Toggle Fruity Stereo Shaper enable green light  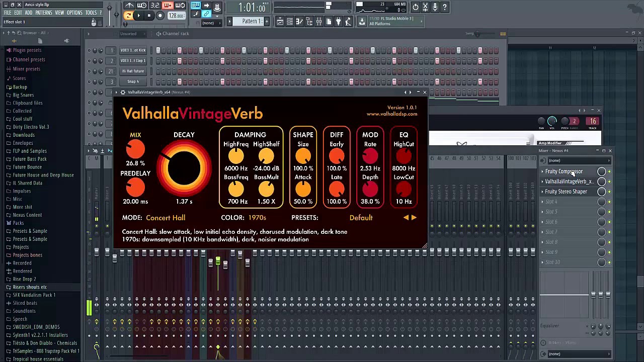(x=609, y=192)
